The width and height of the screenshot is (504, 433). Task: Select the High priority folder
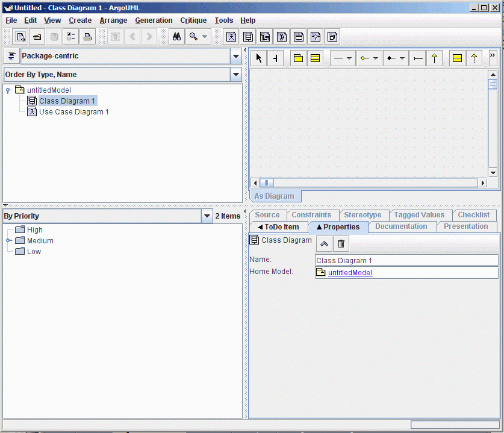(x=35, y=230)
